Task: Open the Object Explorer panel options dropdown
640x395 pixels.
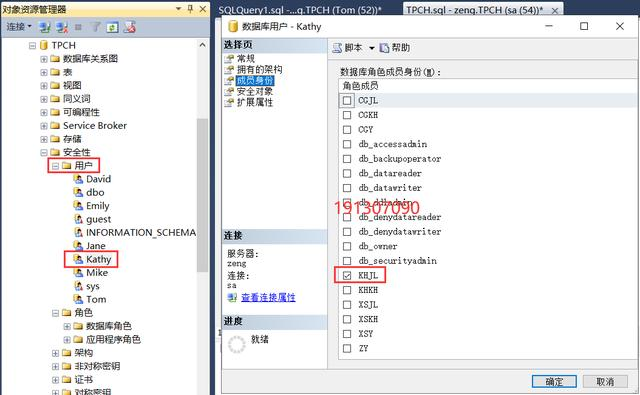Action: tap(178, 9)
